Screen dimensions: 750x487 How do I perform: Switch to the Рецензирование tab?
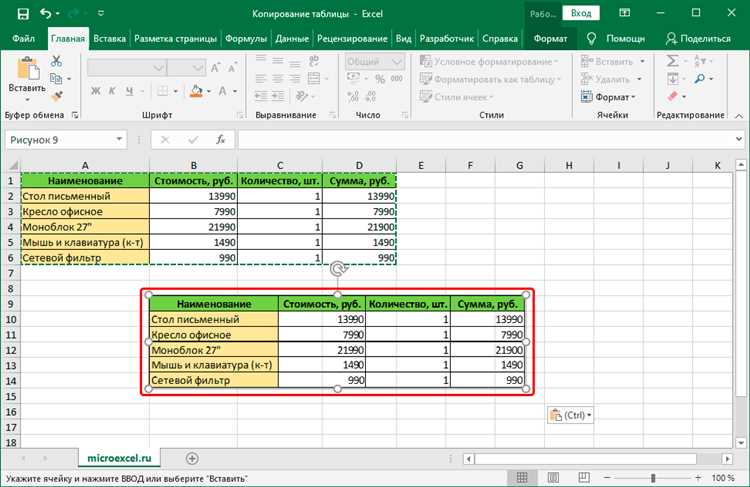point(352,38)
